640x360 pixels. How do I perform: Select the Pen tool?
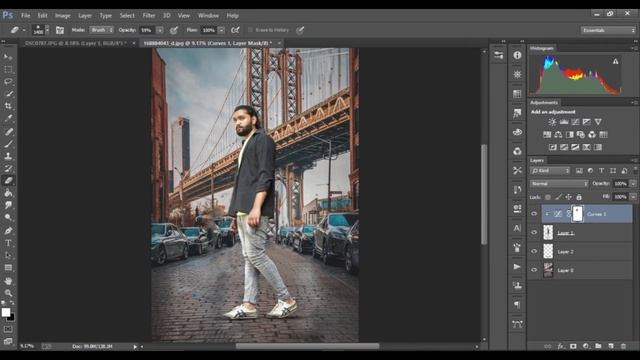click(x=8, y=231)
